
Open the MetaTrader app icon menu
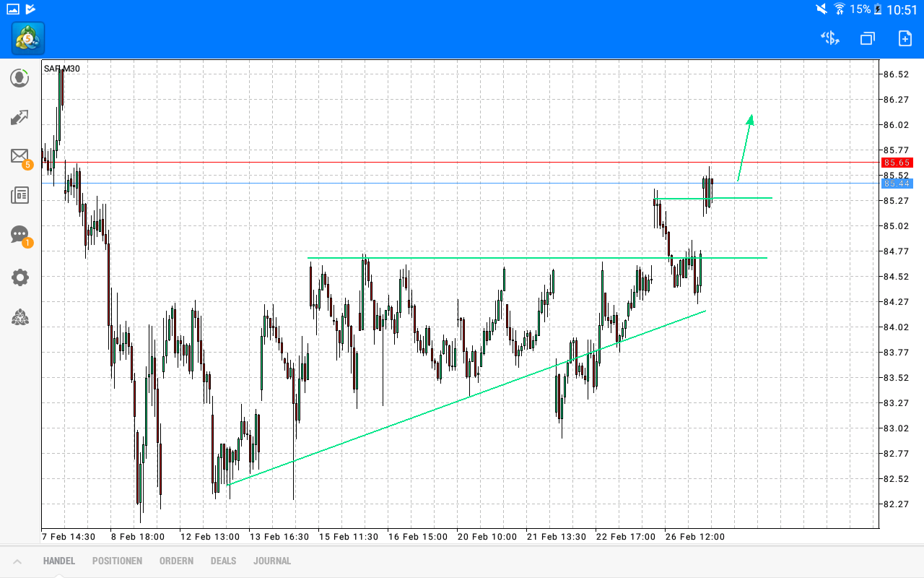[x=28, y=38]
